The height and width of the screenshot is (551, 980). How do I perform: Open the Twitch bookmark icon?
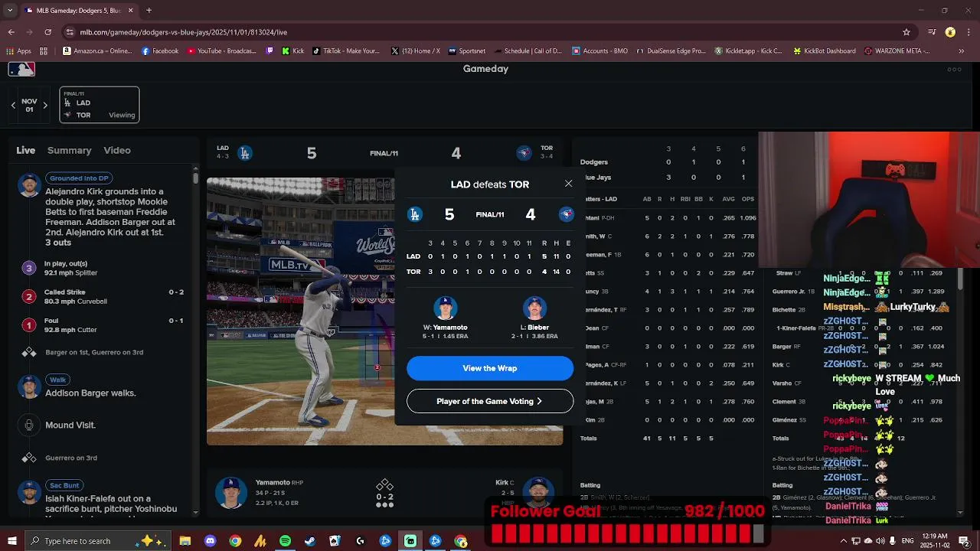coord(269,51)
